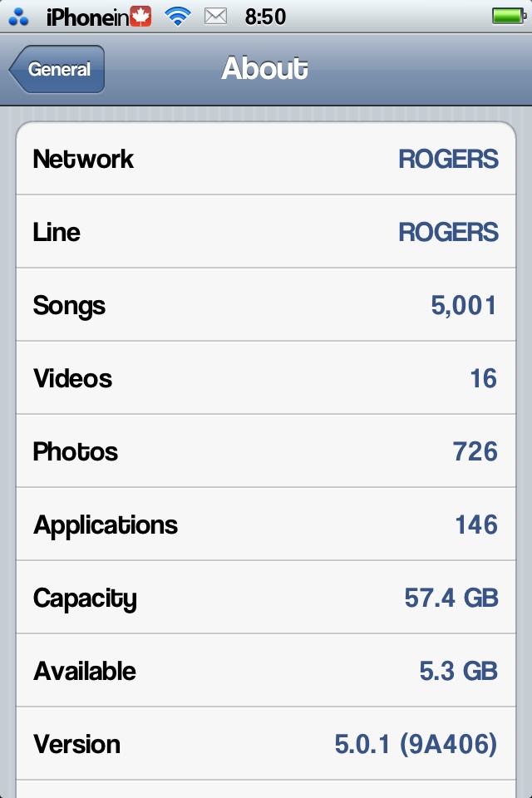Tap the Canadian maple leaf flag icon

[140, 17]
